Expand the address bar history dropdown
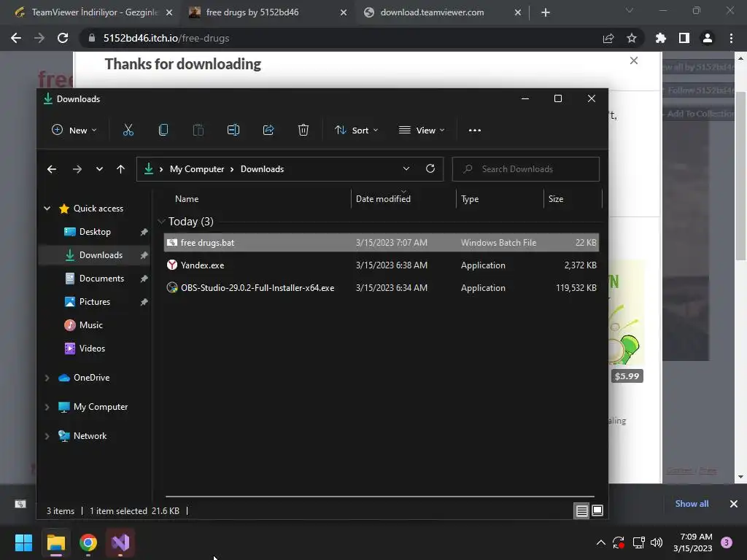This screenshot has height=560, width=747. (406, 168)
